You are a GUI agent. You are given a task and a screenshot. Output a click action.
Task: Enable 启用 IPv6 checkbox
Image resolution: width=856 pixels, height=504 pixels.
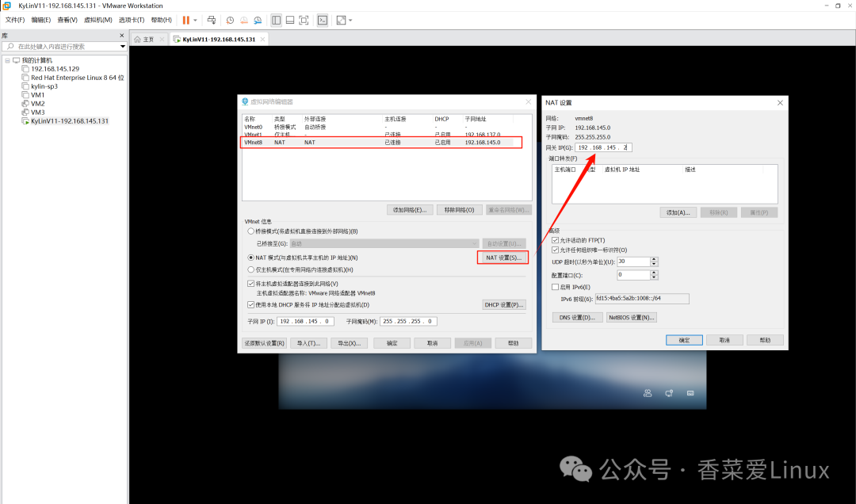tap(555, 287)
